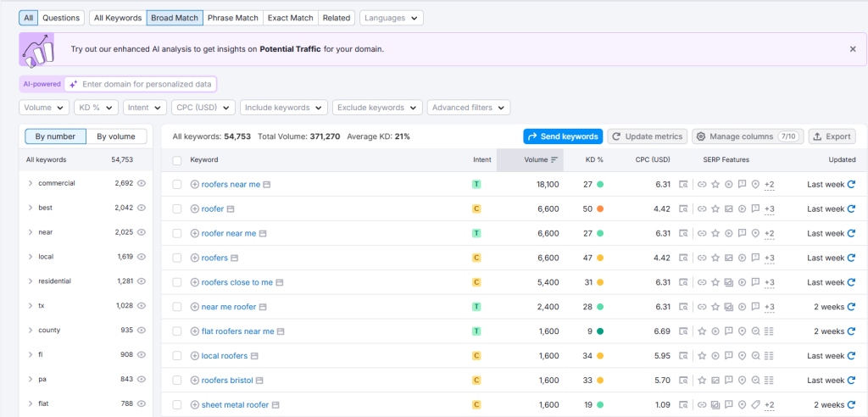The height and width of the screenshot is (417, 868).
Task: Focus the AI-powered domain input field
Action: (141, 84)
